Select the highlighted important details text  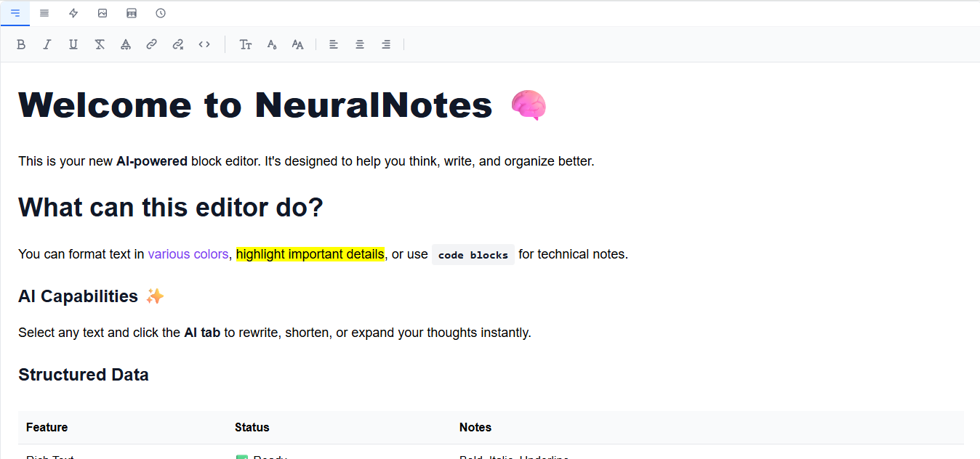pyautogui.click(x=310, y=253)
